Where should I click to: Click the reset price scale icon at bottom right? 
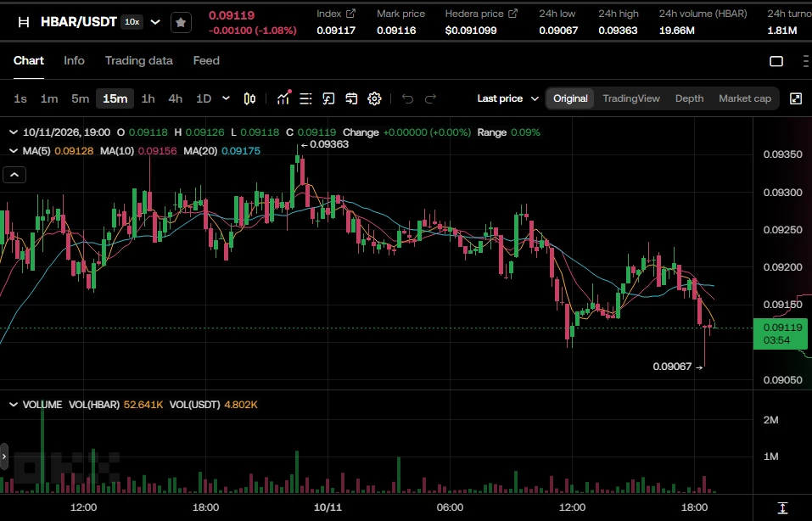[782, 508]
